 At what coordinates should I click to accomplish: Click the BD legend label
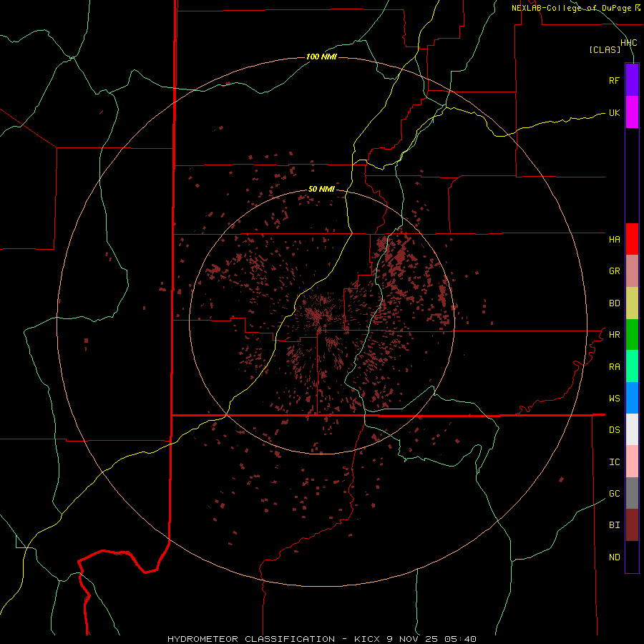pos(614,303)
